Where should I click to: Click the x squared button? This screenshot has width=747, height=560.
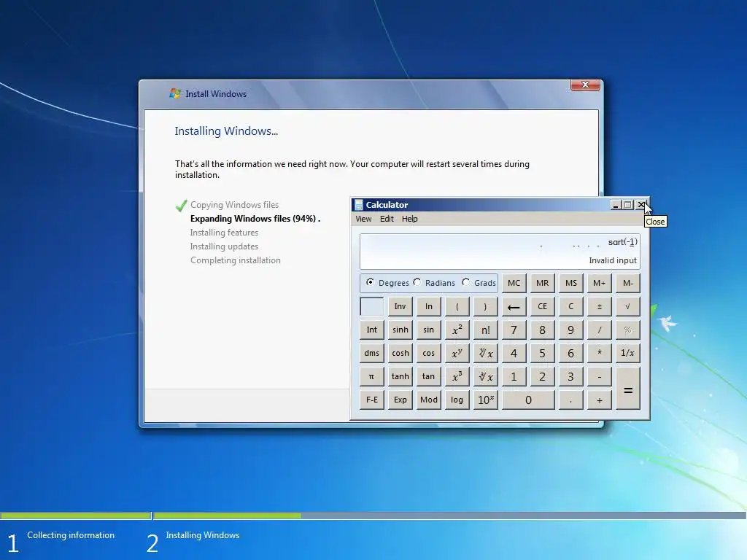point(457,330)
